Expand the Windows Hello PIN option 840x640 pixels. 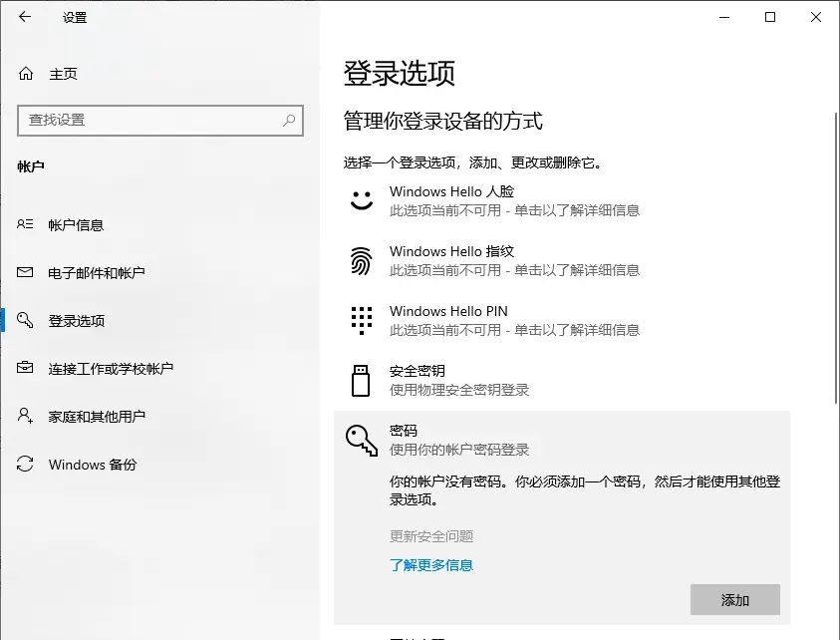click(x=562, y=321)
